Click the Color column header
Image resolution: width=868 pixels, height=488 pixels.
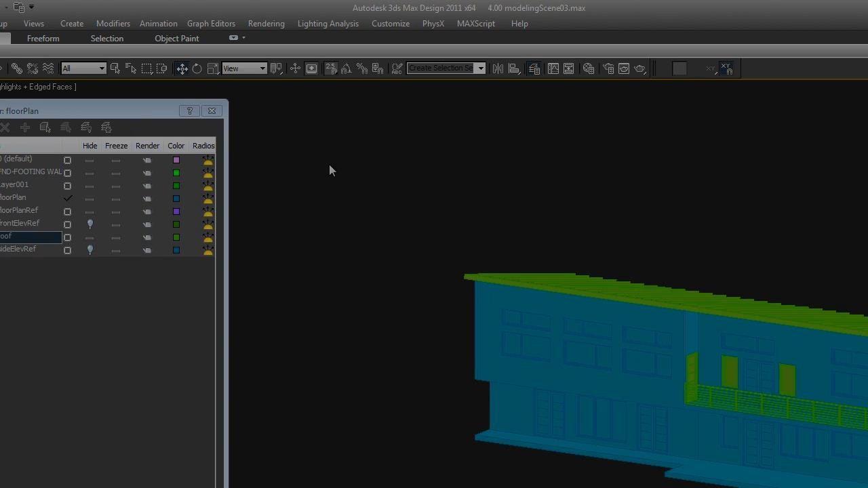pos(176,146)
